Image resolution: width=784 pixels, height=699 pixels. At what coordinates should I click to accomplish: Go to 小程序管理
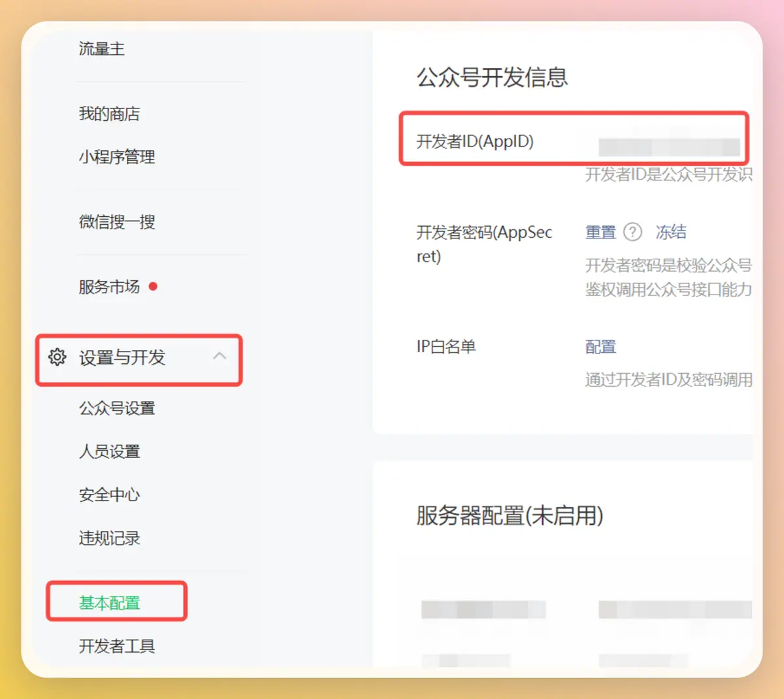[117, 157]
